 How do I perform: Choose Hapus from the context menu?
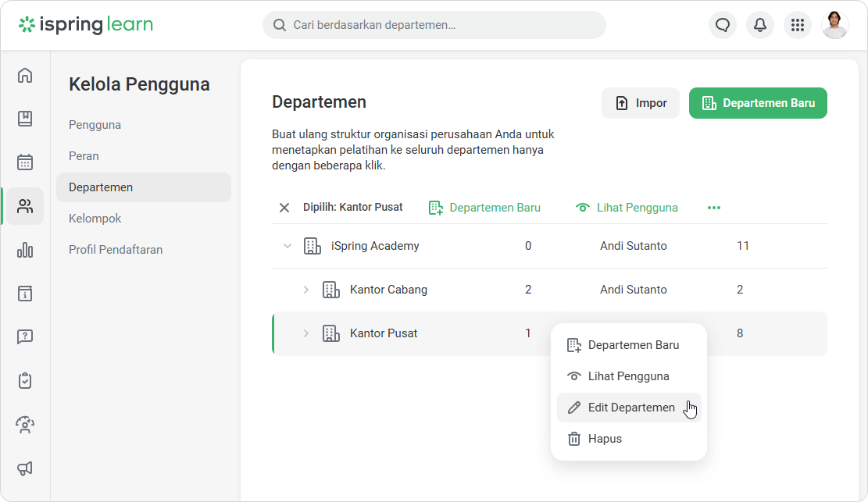click(x=605, y=439)
